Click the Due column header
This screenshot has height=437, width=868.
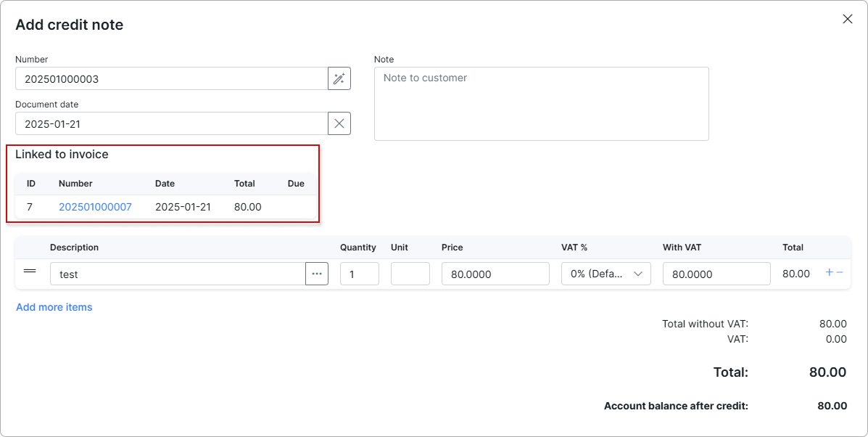pyautogui.click(x=296, y=184)
